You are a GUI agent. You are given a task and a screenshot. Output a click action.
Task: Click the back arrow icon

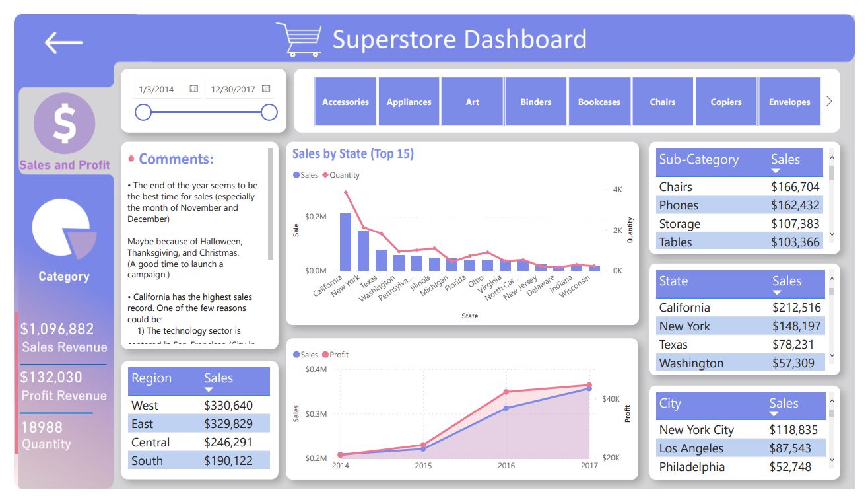coord(64,43)
